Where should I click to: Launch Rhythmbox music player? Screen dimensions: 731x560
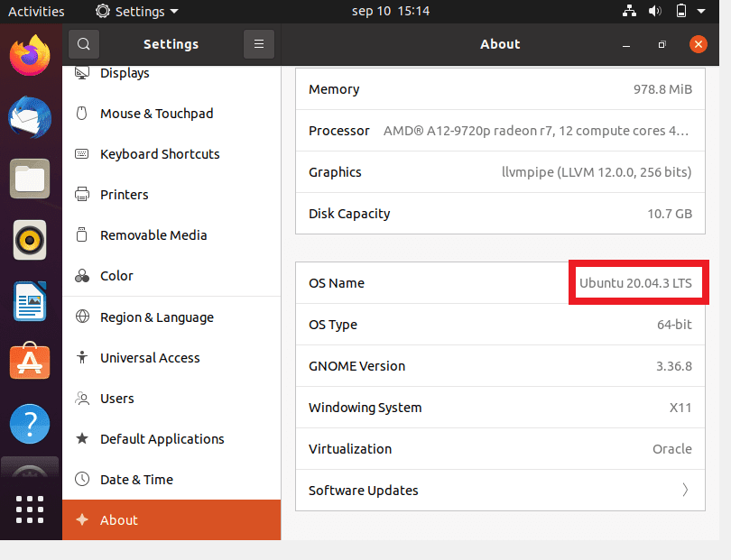click(x=30, y=240)
